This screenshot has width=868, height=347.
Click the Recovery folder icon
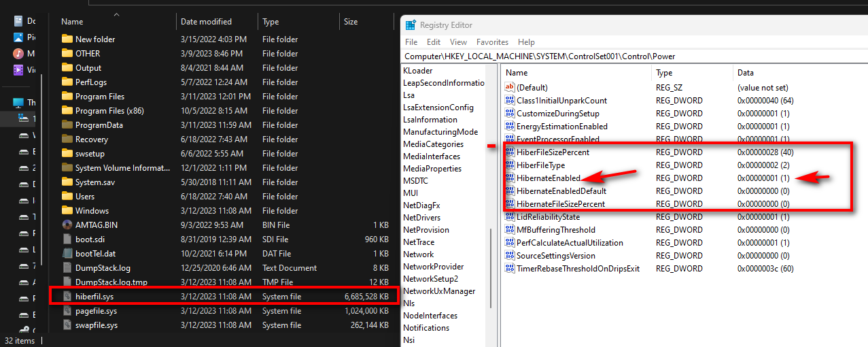point(67,139)
